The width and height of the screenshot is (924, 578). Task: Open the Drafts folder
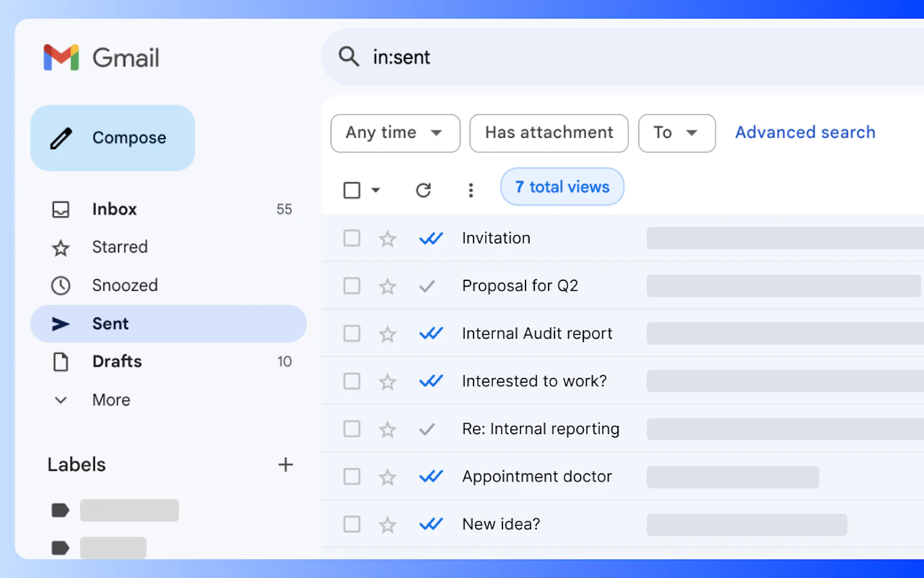[x=169, y=362]
